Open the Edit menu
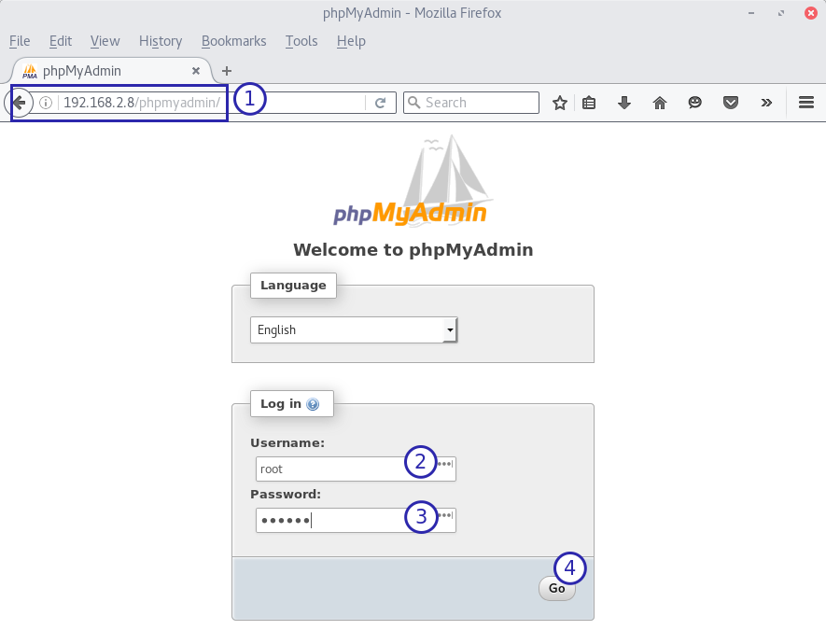 pos(61,41)
